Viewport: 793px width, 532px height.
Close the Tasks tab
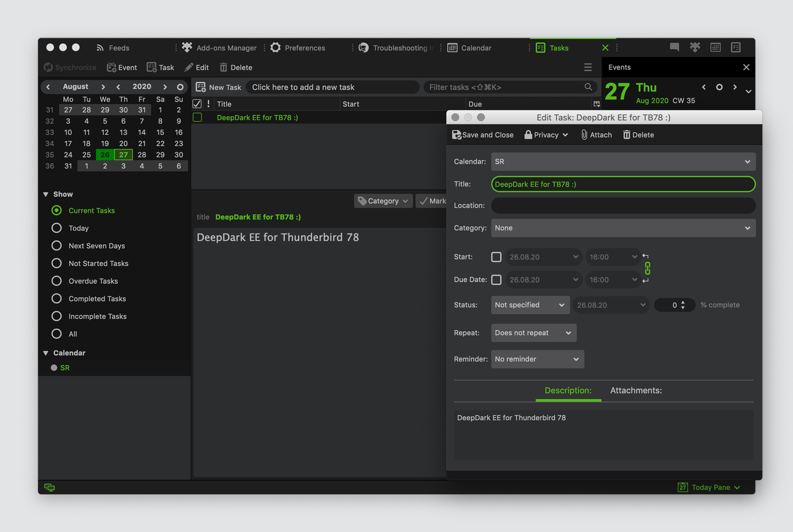pos(605,48)
